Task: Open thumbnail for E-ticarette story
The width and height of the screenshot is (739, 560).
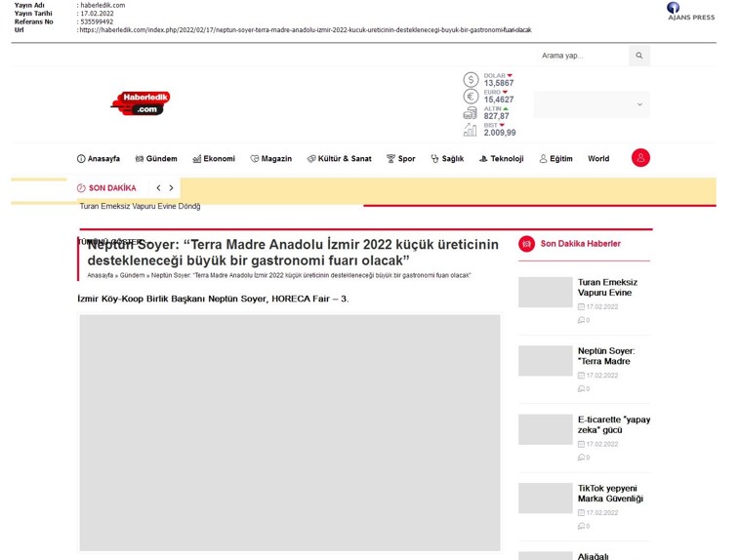Action: tap(546, 429)
